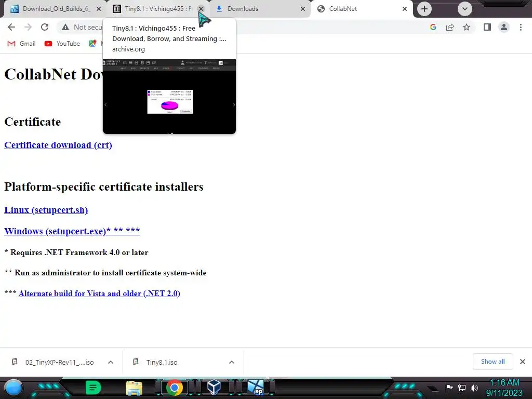This screenshot has width=532, height=399.
Task: Expand options for Tiny8.1.iso download
Action: coord(231,362)
